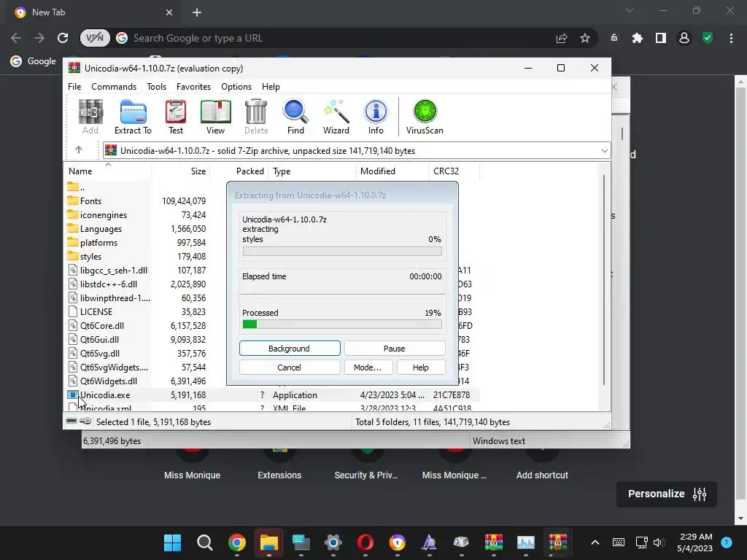This screenshot has width=747, height=560.
Task: Click the key password icon in status bar
Action: coord(85,421)
